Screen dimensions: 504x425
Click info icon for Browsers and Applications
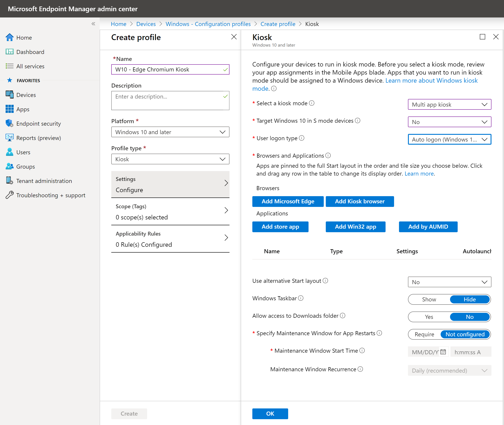pos(328,155)
